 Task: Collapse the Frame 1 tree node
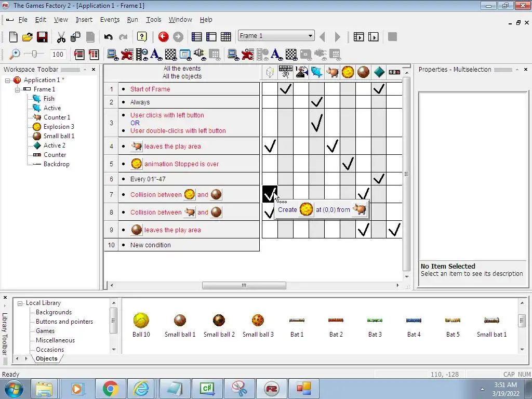(x=17, y=89)
